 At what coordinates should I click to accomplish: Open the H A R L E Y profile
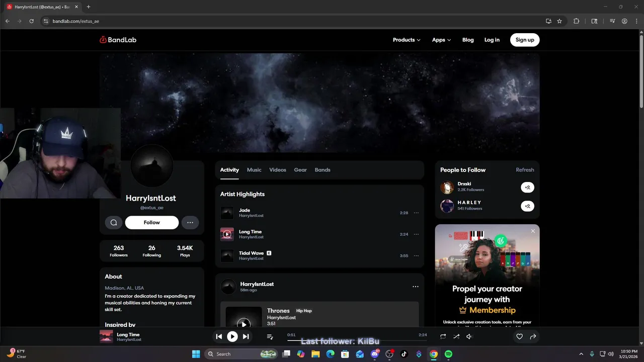469,203
